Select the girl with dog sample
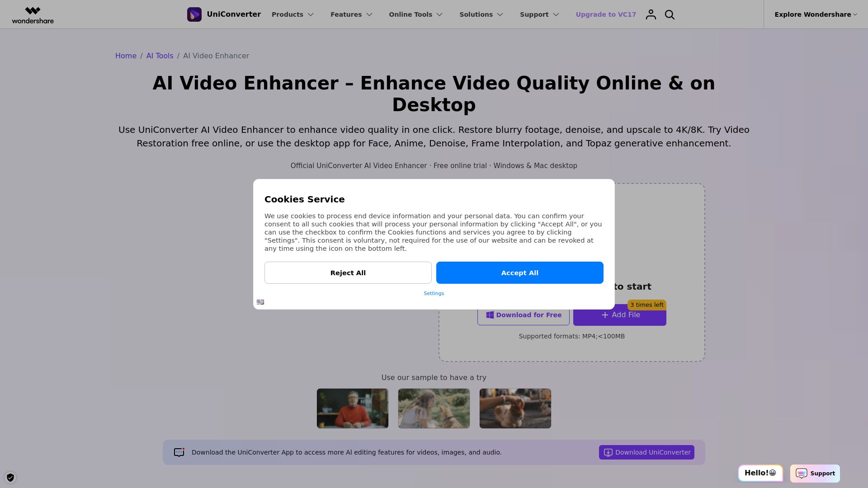Viewport: 868px width, 488px height. [434, 408]
